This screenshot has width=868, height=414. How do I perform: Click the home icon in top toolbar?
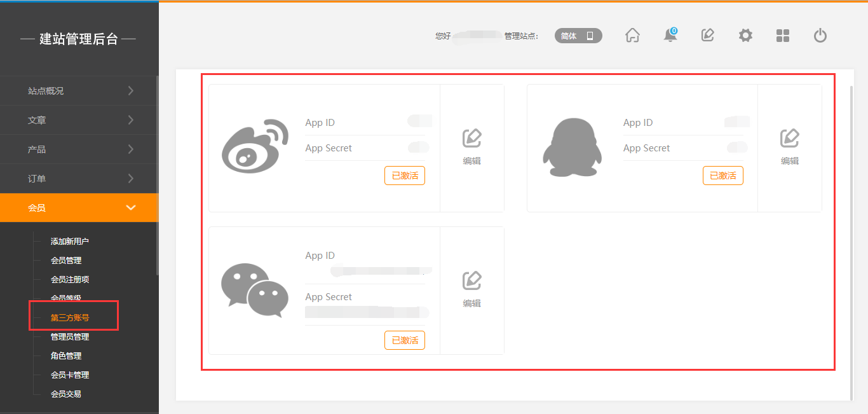click(x=632, y=36)
